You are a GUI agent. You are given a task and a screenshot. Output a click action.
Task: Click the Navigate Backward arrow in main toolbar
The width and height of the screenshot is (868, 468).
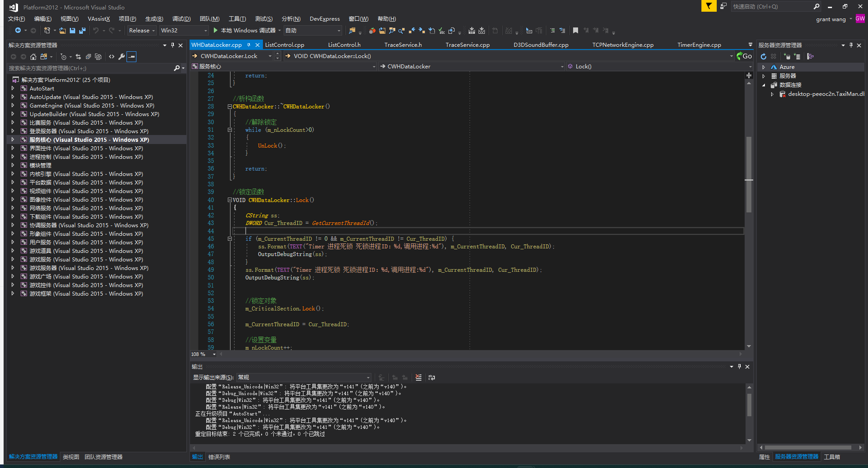18,31
